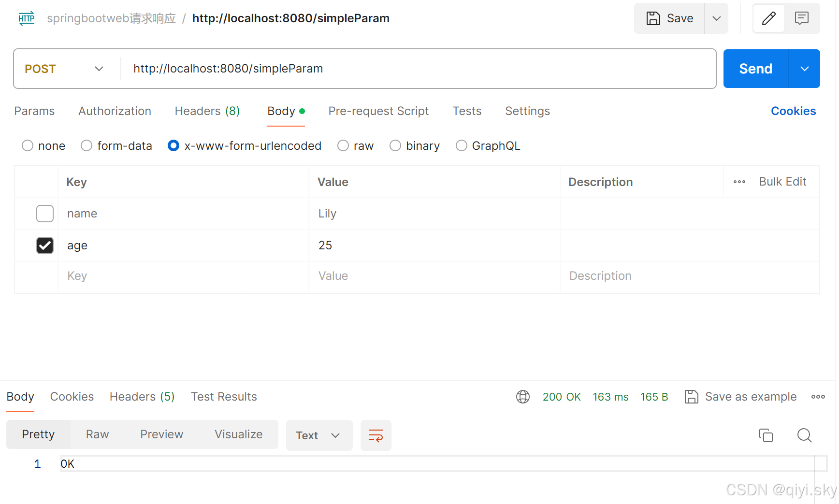Click the Send button

pos(754,69)
